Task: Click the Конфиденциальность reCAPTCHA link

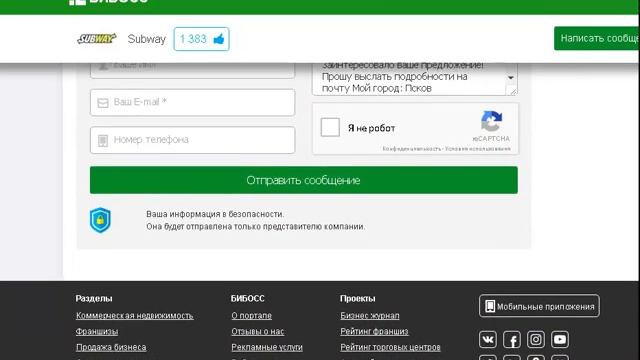Action: coord(411,149)
